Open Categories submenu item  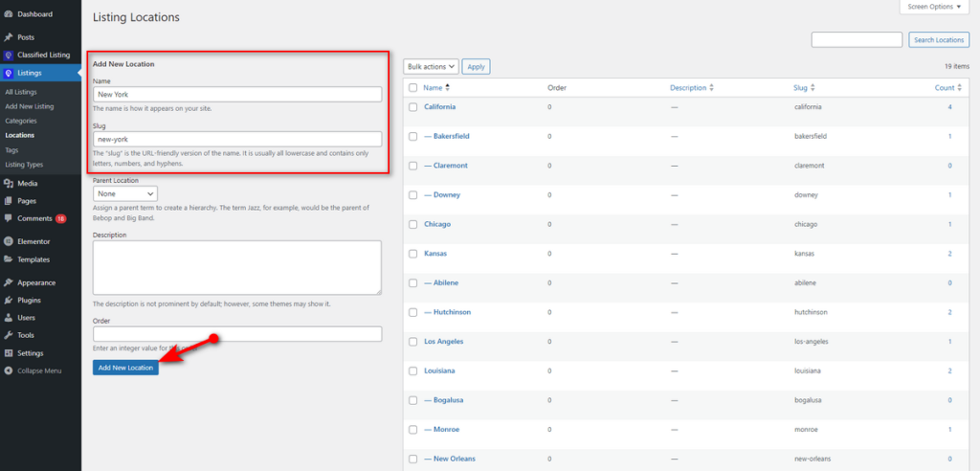(x=21, y=121)
